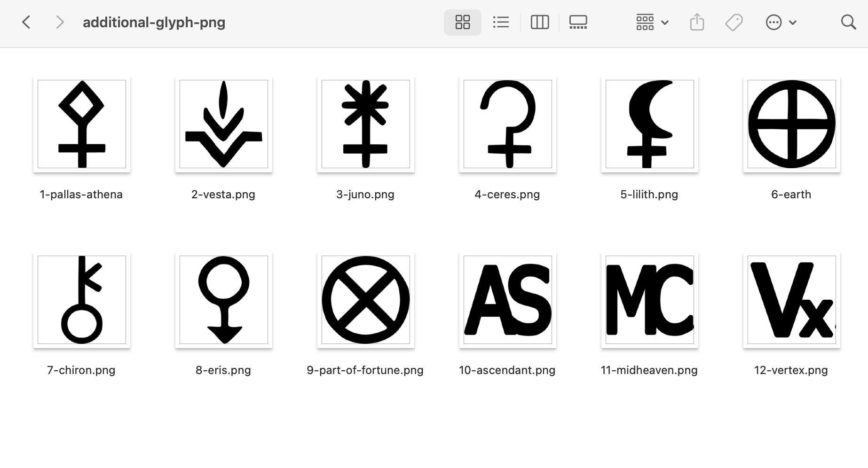Select the 9-part-of-fortune.png thumbnail
The width and height of the screenshot is (868, 468).
pos(366,300)
